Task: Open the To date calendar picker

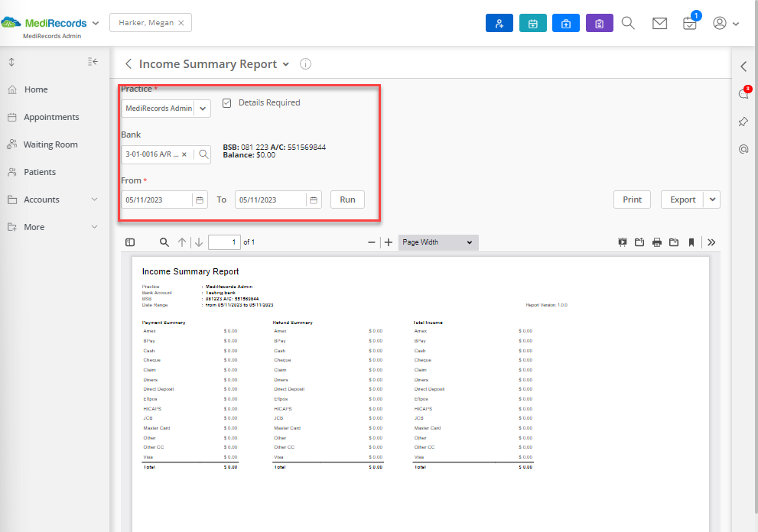Action: point(314,200)
